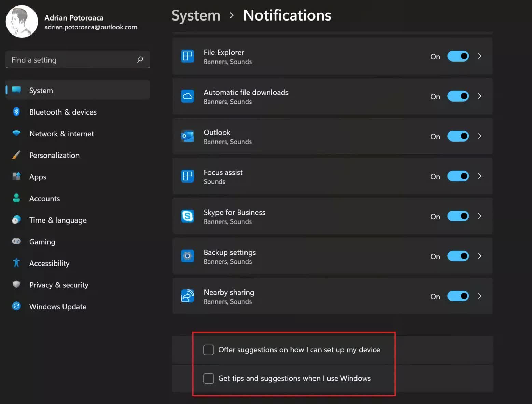Disable Outlook notifications toggle

[x=458, y=136]
